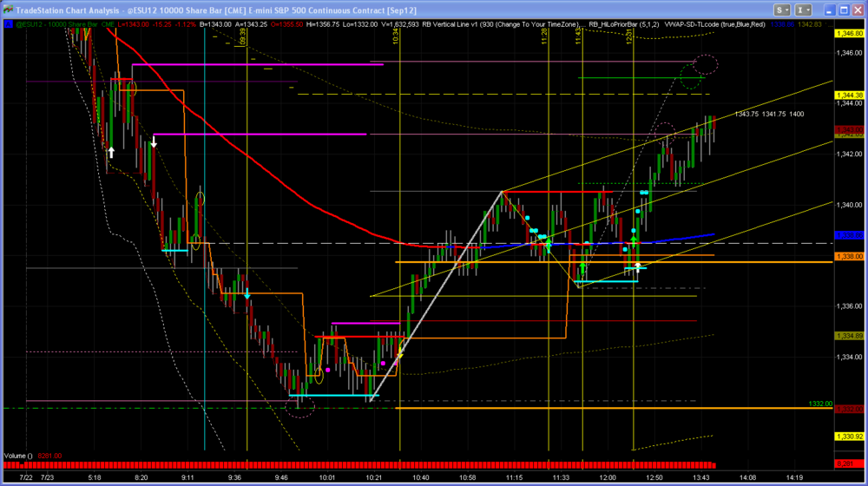This screenshot has height=486, width=868.
Task: Close the Chart Analysis window
Action: pyautogui.click(x=858, y=10)
